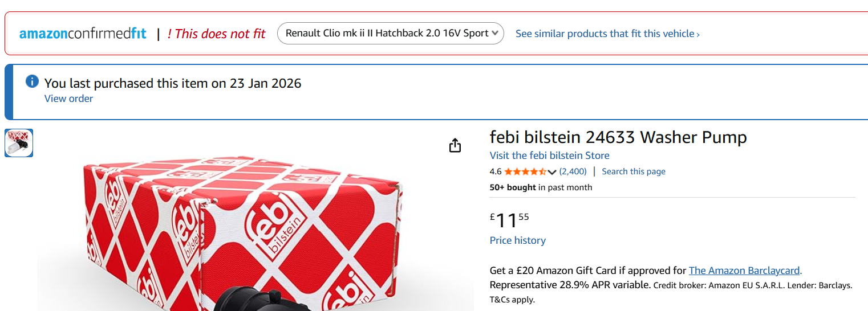Expand the rating breakdown chevron beside stars
Screen dimensions: 868x311
click(x=552, y=172)
